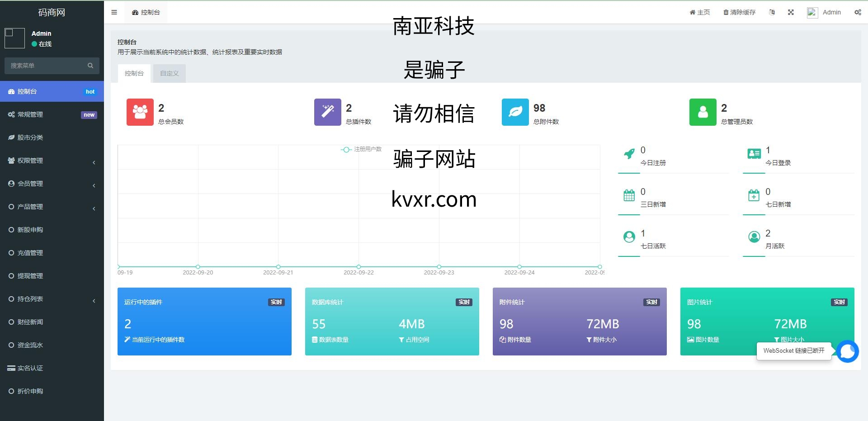Open 财经新闻 in sidebar
Image resolution: width=868 pixels, height=421 pixels.
52,322
